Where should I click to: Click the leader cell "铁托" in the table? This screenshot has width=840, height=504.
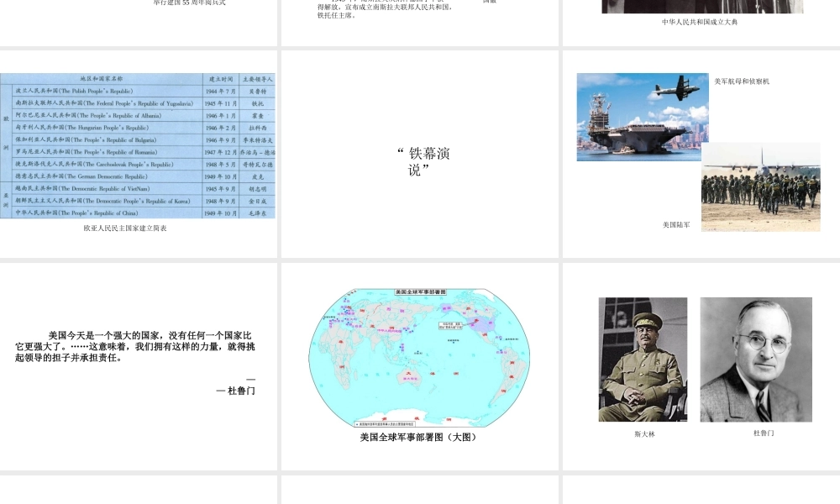click(x=257, y=103)
